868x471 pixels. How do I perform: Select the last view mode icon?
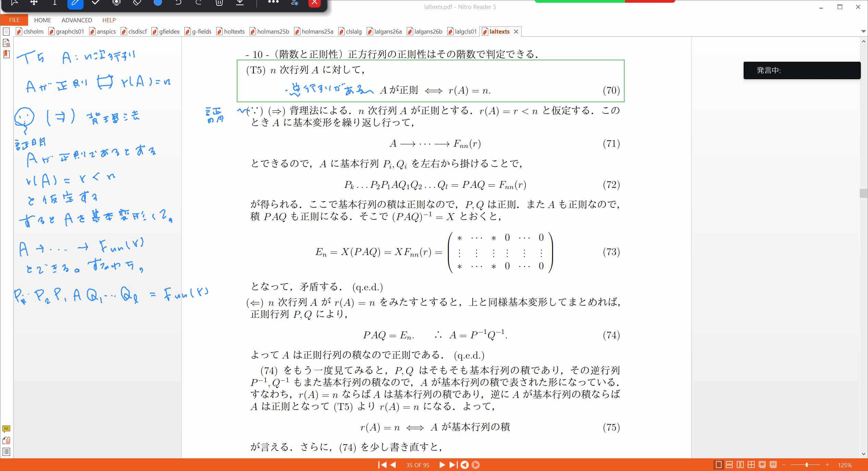(x=773, y=465)
